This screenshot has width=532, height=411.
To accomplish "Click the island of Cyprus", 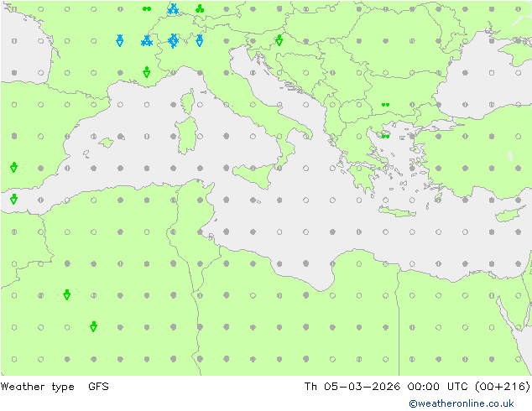I will 508,215.
